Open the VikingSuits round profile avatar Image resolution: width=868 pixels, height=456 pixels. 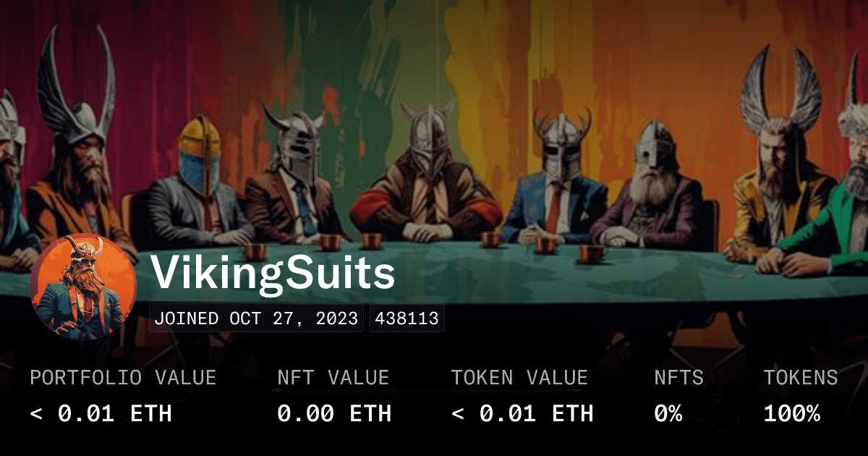pyautogui.click(x=83, y=288)
